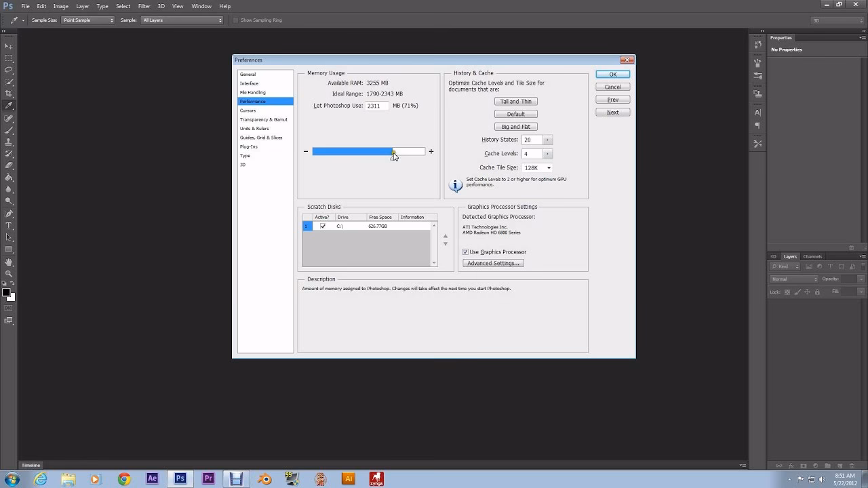This screenshot has height=488, width=868.
Task: Open the Sample Size dropdown in options bar
Action: click(x=87, y=20)
